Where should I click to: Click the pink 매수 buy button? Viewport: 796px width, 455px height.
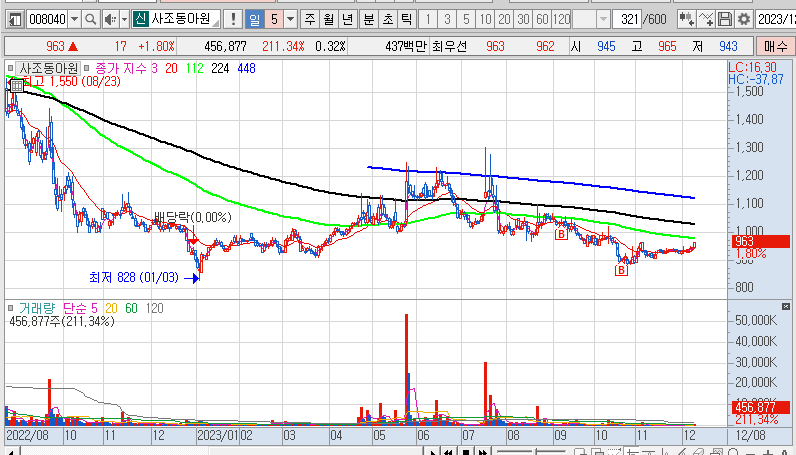click(775, 46)
